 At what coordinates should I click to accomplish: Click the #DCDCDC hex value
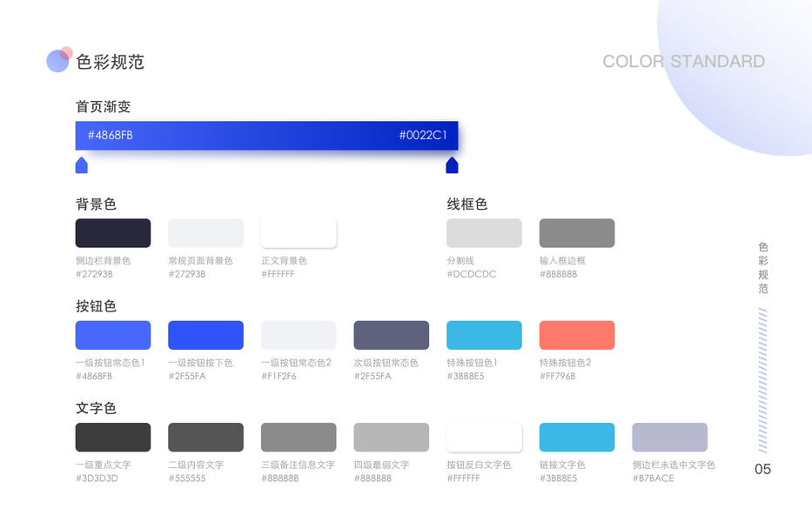(471, 274)
